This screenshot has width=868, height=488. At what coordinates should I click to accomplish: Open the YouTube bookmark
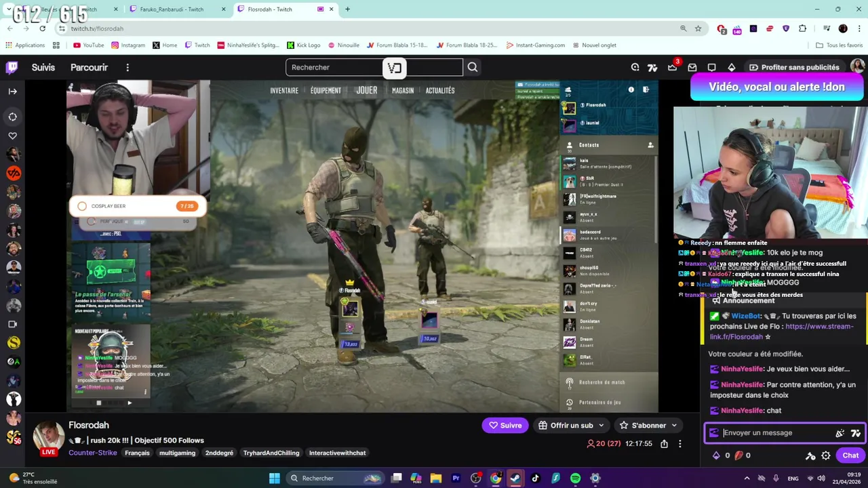[88, 45]
